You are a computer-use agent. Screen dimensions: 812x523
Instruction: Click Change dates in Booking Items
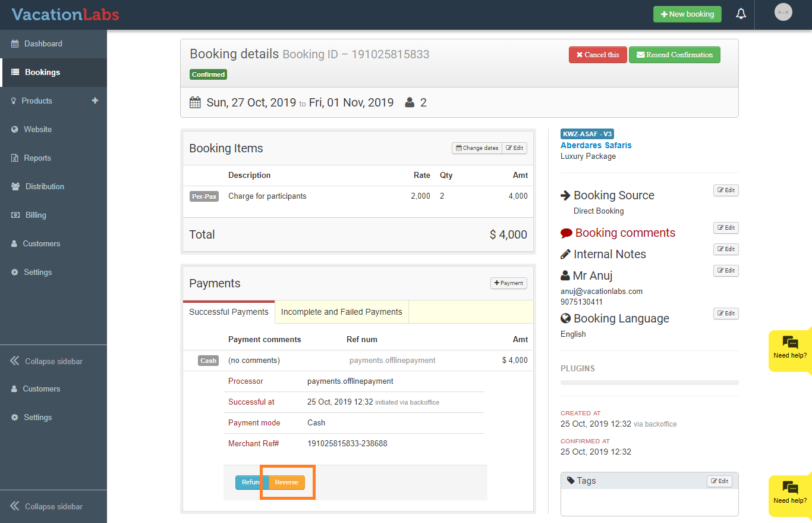coord(477,148)
